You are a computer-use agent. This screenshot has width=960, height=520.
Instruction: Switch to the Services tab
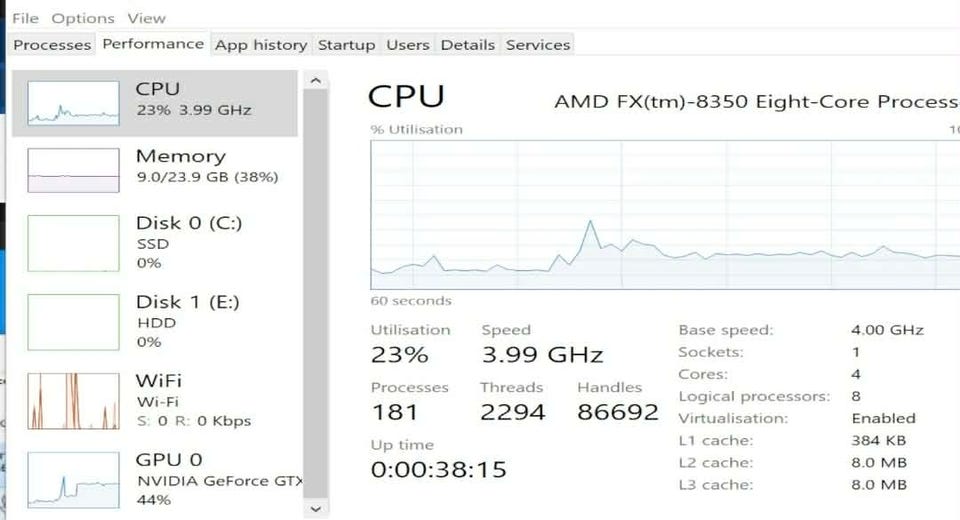538,45
